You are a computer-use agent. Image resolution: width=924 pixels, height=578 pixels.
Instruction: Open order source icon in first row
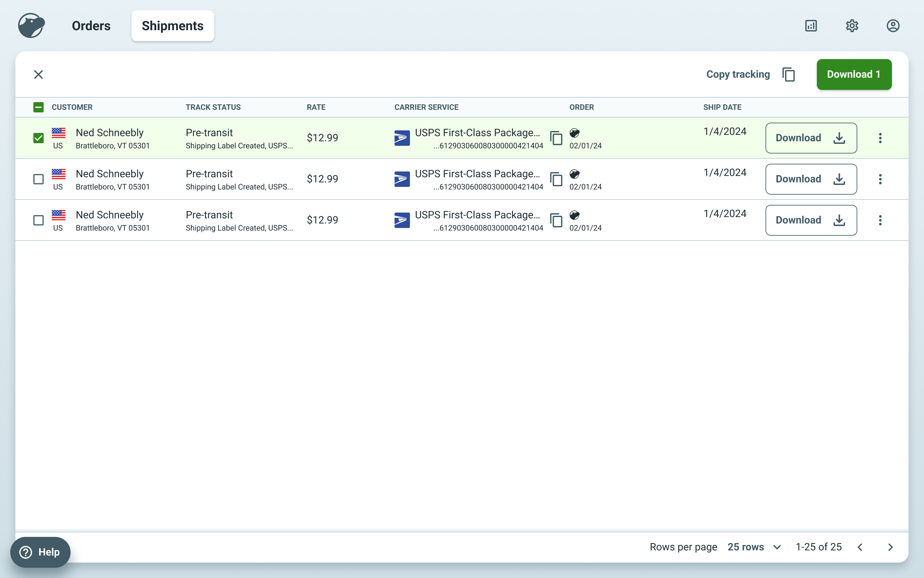[x=574, y=133]
